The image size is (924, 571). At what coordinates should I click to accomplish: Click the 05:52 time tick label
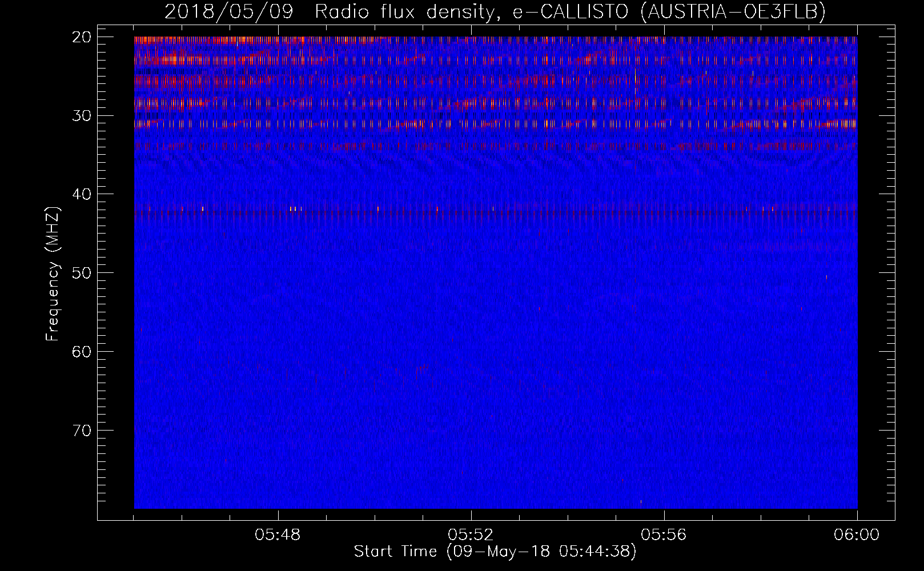click(471, 535)
